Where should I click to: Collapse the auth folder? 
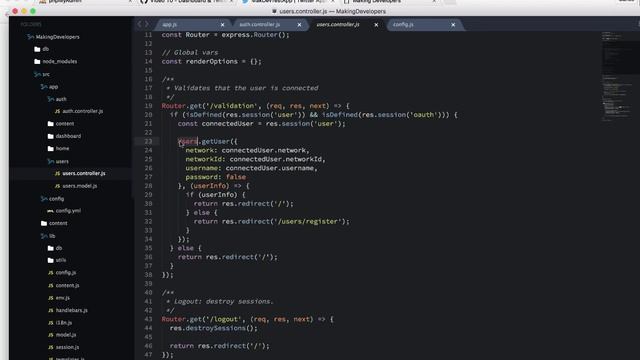pyautogui.click(x=57, y=99)
